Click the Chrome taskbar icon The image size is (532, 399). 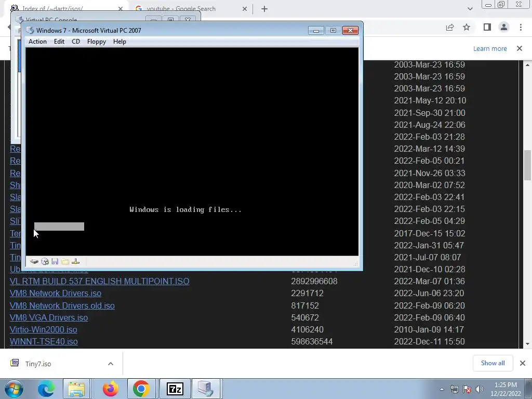click(141, 389)
